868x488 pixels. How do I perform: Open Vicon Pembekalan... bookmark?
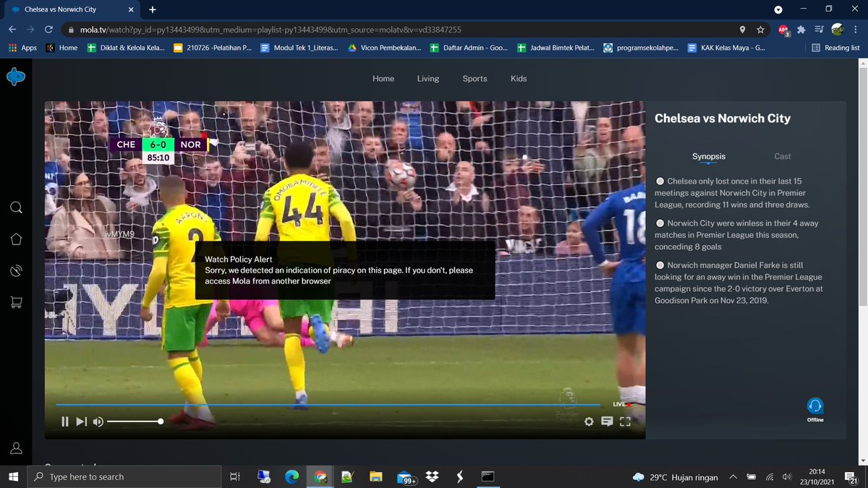(x=385, y=48)
